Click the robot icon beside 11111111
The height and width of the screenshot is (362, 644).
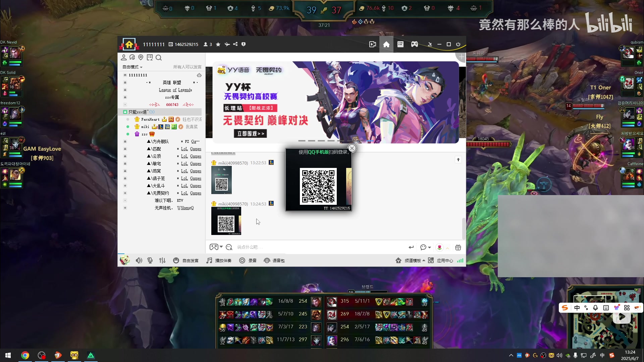pyautogui.click(x=199, y=75)
